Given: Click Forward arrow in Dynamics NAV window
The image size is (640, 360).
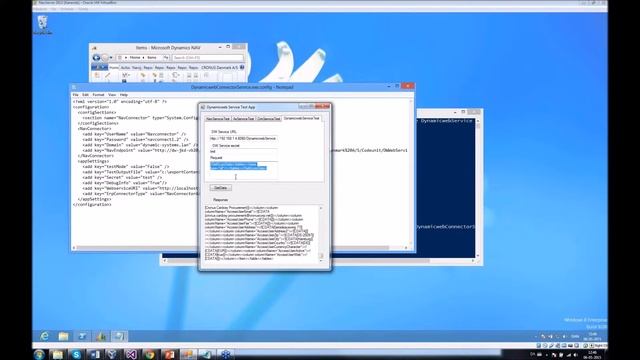Looking at the screenshot, I should pos(105,58).
